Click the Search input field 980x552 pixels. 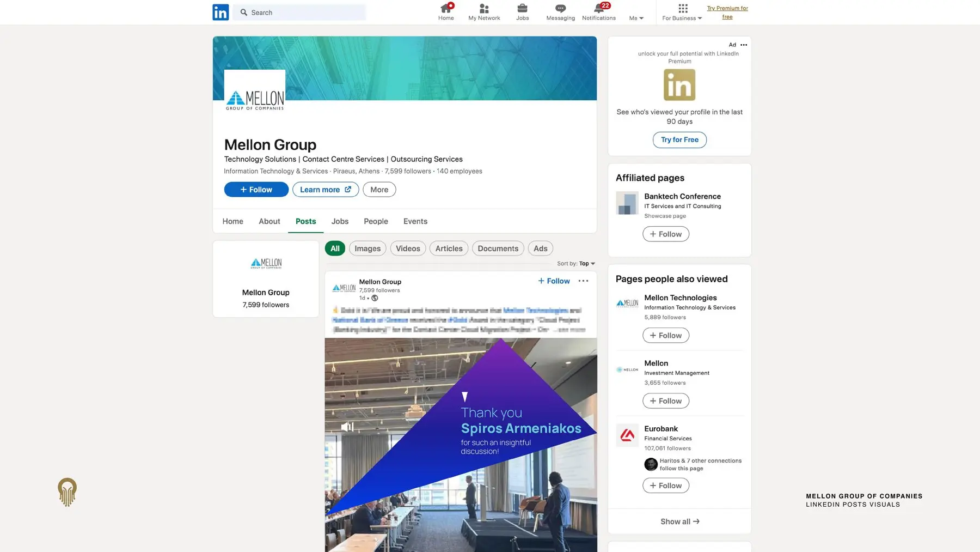pos(299,12)
